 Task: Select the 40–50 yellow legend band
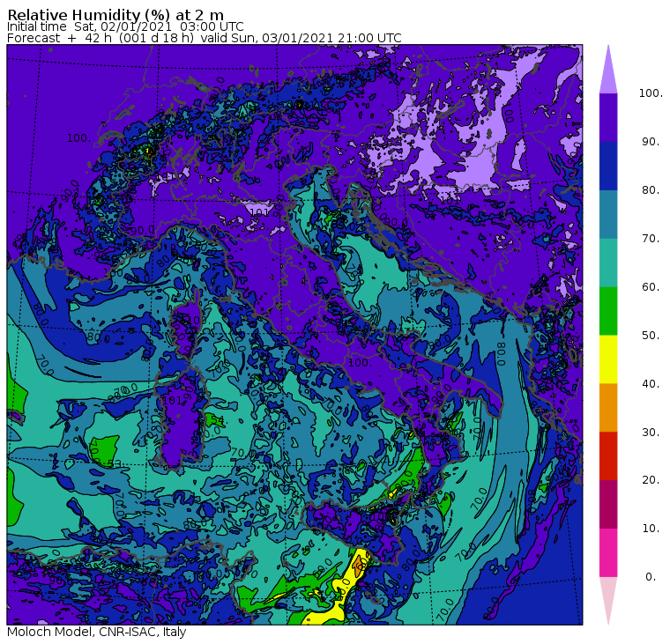coord(608,359)
